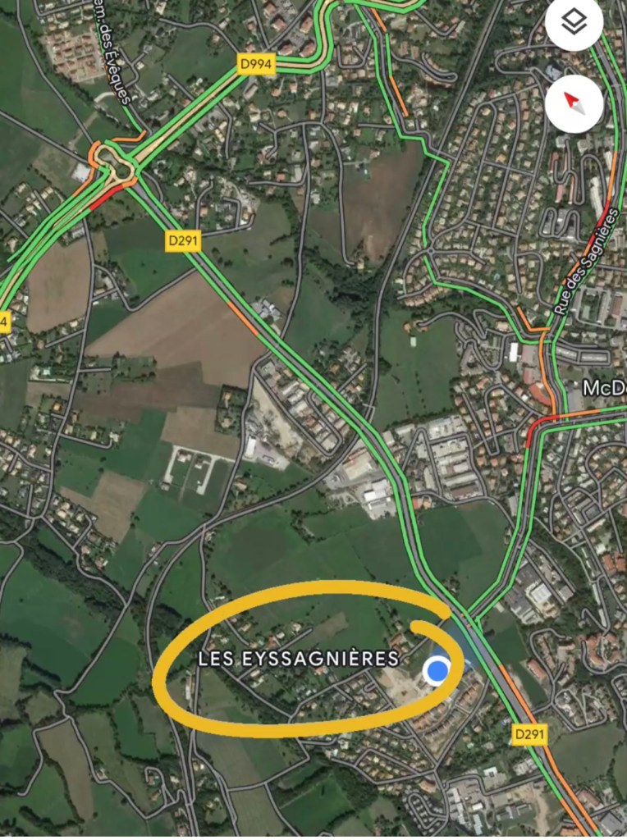Tap the Les Eyssagnières area label
627x840 pixels.
(299, 659)
